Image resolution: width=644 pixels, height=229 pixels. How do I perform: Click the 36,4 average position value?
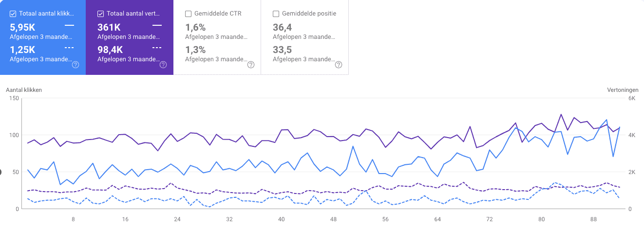pos(283,27)
